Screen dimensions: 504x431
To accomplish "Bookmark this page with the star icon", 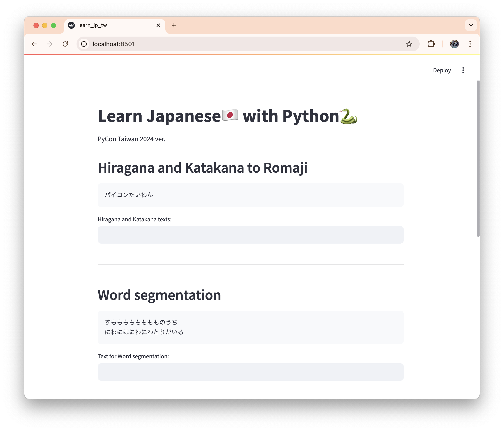I will click(409, 44).
